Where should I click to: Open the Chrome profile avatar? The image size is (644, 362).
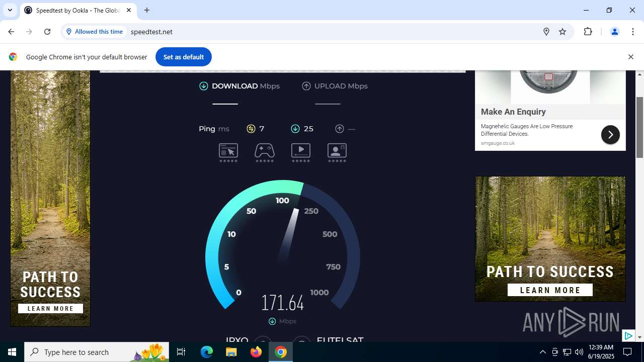614,32
